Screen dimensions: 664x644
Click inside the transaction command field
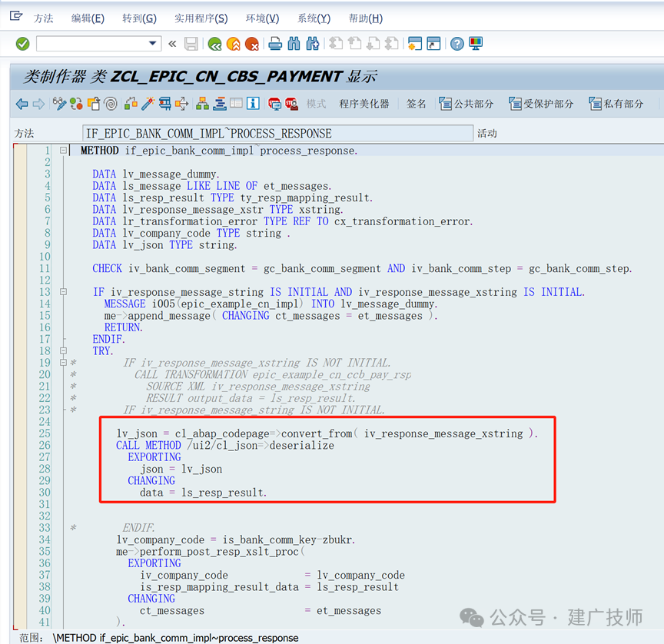(92, 43)
